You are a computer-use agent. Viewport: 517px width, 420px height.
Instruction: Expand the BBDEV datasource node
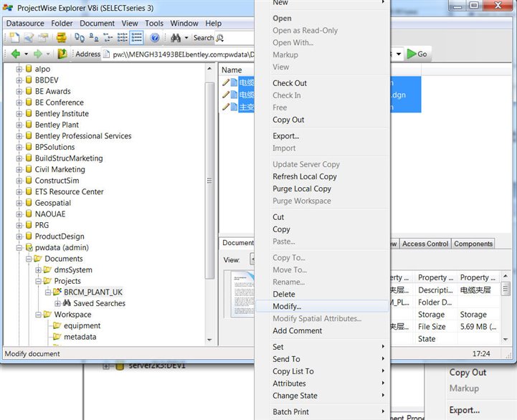coord(19,80)
